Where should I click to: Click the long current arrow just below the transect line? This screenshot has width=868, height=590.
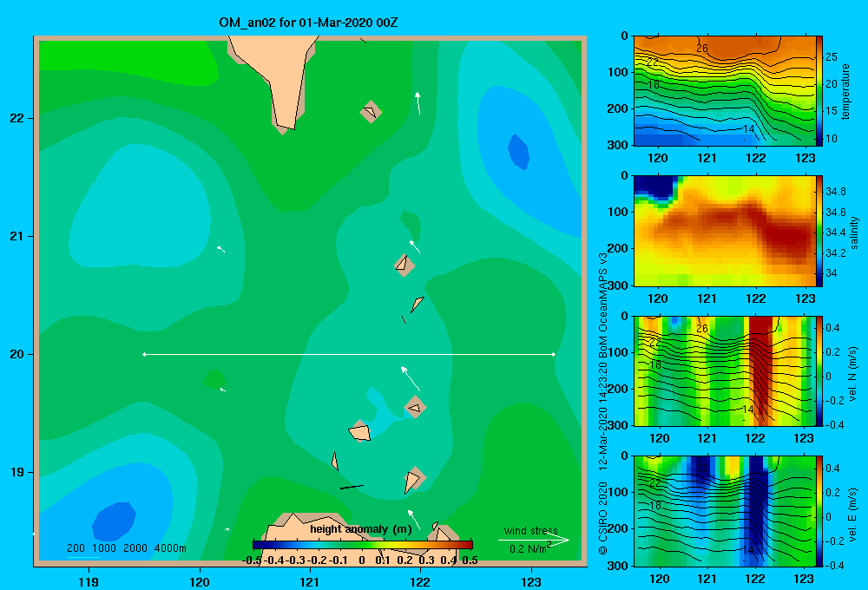pos(411,378)
